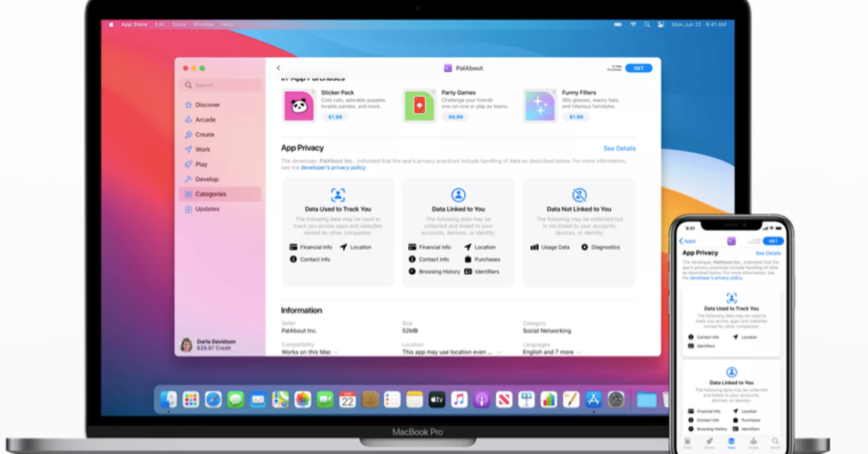Click 'Diagnostics' in the Mac window
Viewport: 868px width, 454px height.
point(601,248)
